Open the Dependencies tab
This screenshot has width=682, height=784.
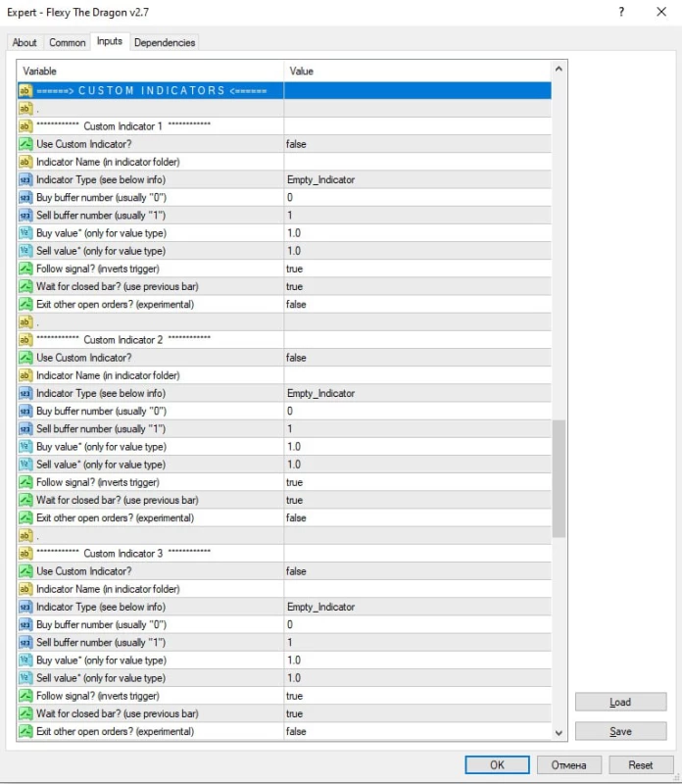click(165, 42)
